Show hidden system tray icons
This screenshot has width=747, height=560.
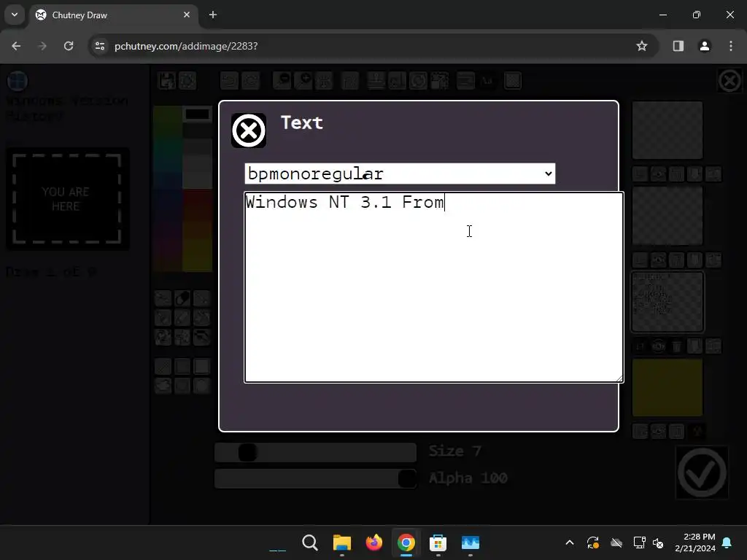[570, 542]
